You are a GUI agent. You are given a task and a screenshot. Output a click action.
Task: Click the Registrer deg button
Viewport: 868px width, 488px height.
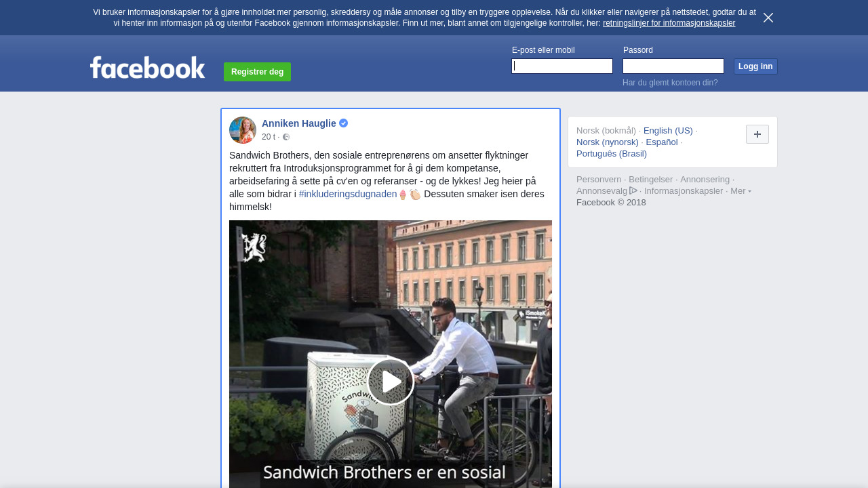coord(257,72)
